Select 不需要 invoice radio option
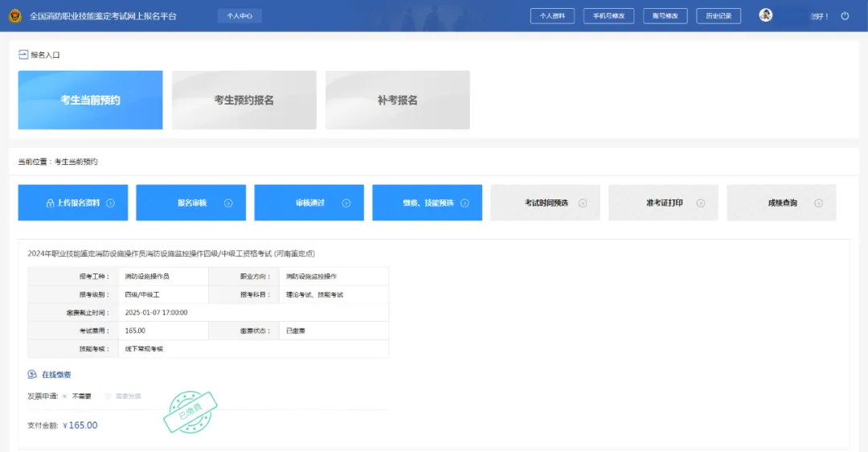Viewport: 868px width, 452px height. 65,396
